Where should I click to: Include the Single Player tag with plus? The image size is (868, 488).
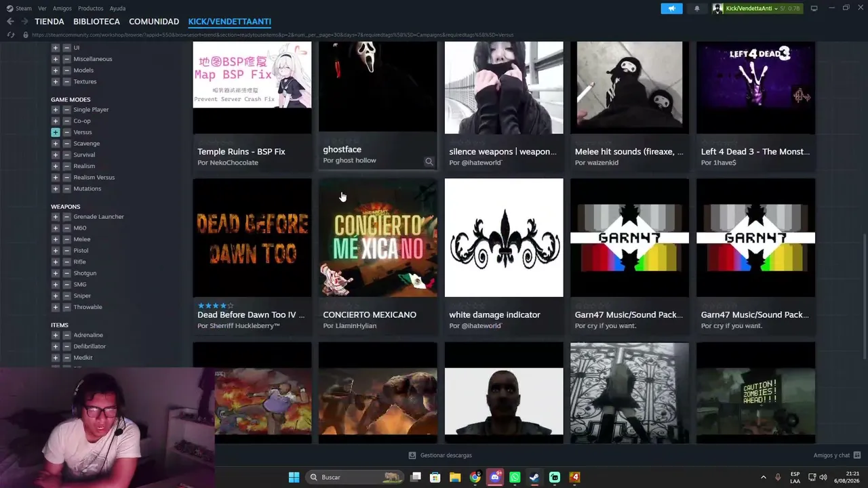(x=55, y=110)
